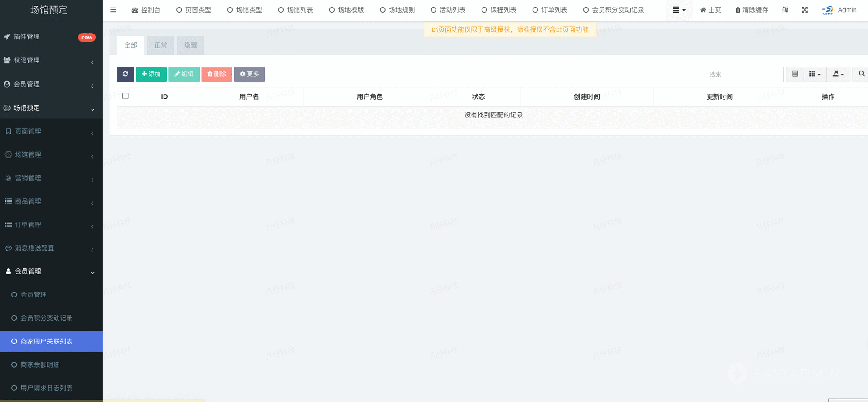Open the 订单列表 top navigation tab
Screen dimensions: 868x402
[549, 10]
